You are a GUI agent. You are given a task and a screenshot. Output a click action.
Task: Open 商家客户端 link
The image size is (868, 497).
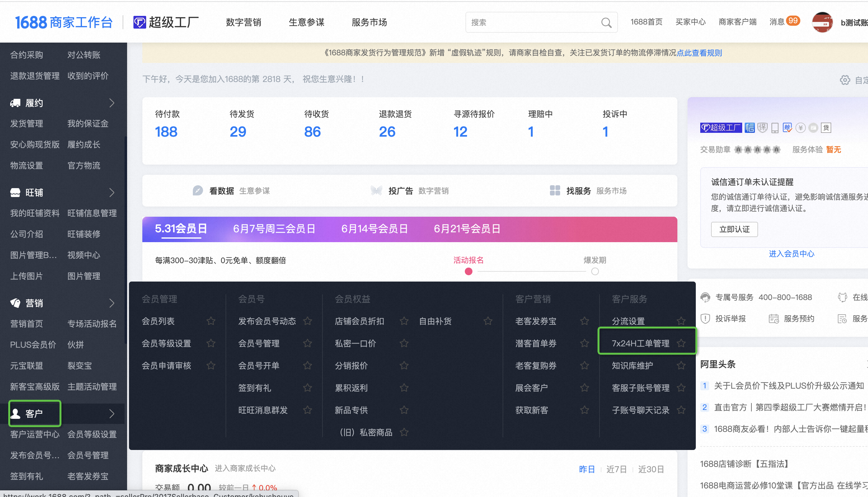[x=737, y=22]
